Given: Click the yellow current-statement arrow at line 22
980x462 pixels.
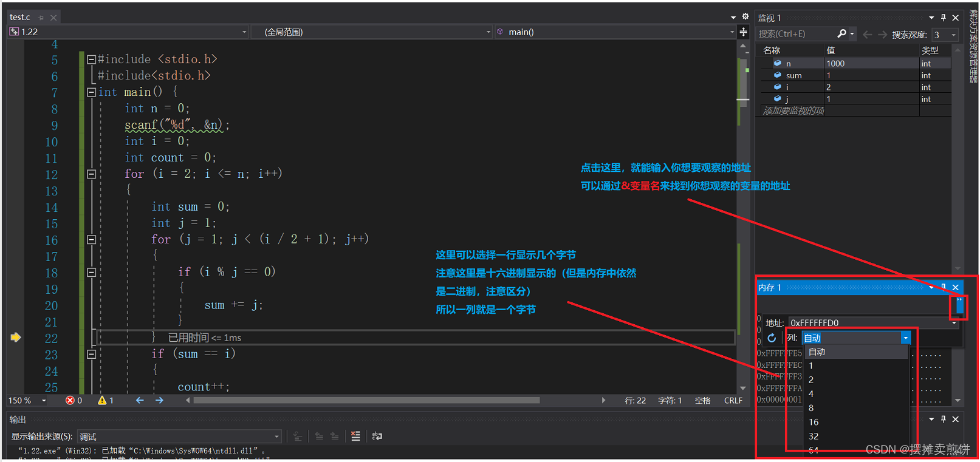Looking at the screenshot, I should click(x=16, y=338).
